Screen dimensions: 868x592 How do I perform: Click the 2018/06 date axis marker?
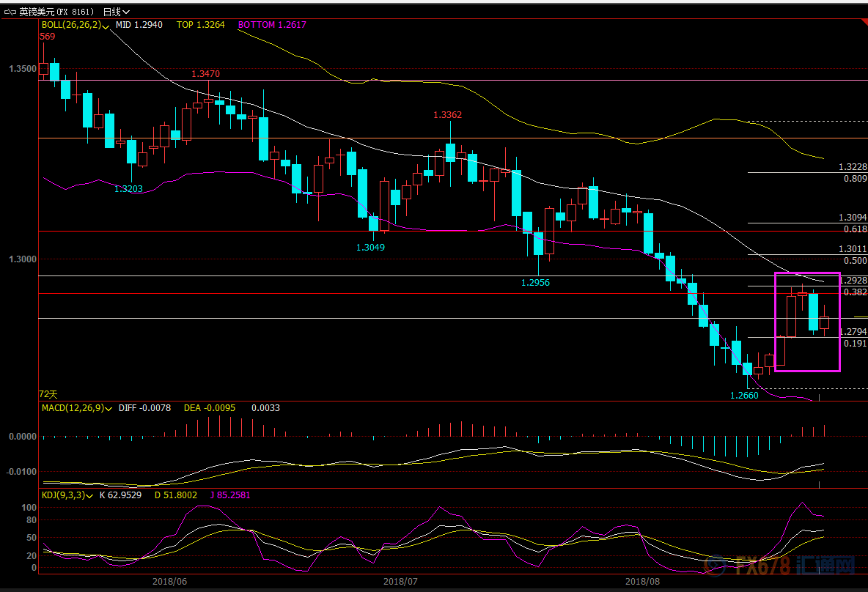point(169,582)
